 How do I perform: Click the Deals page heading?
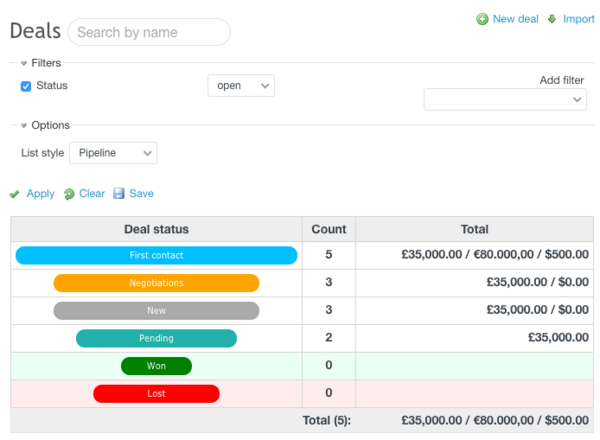coord(35,31)
